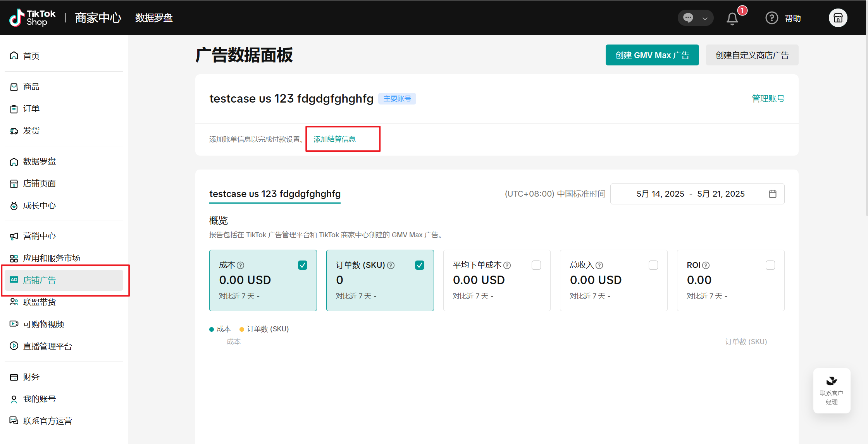Screen dimensions: 868x444
Task: Expand the chat message dropdown arrow
Action: click(705, 19)
